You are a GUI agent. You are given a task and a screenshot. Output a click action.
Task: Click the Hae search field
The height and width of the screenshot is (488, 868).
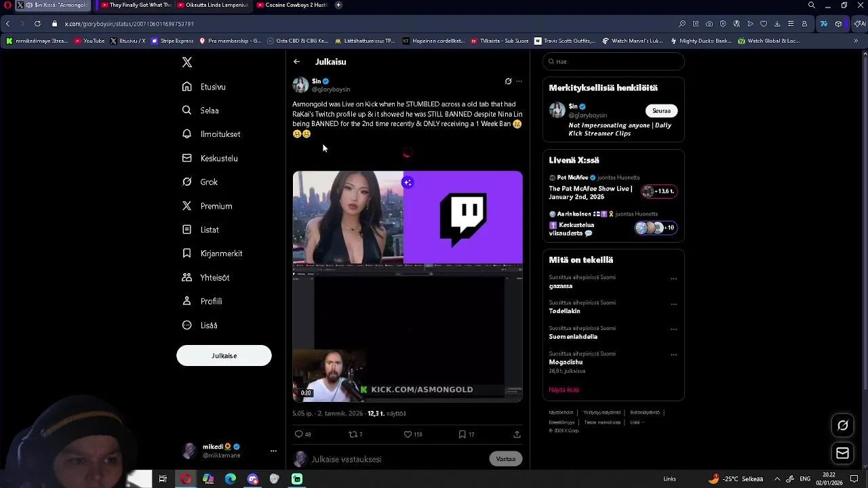[x=614, y=62]
